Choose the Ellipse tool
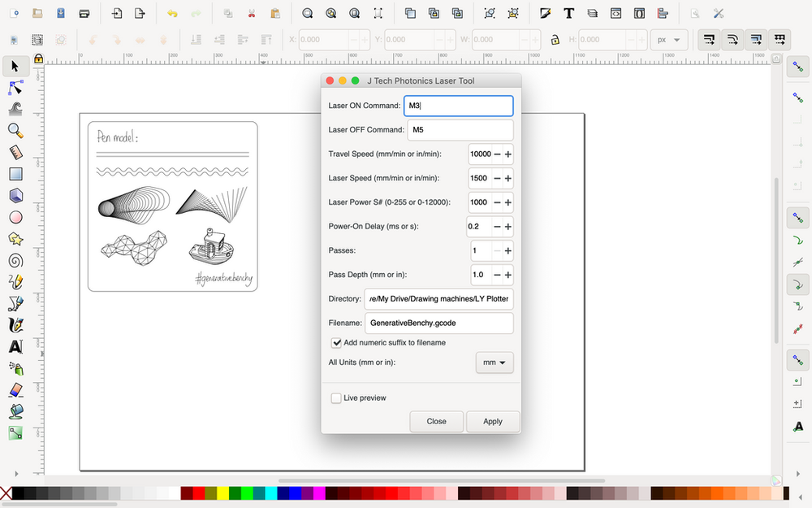This screenshot has width=812, height=508. pyautogui.click(x=15, y=217)
